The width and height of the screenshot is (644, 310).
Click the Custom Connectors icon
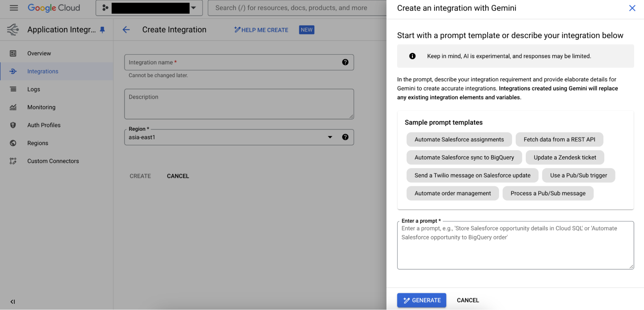(13, 161)
